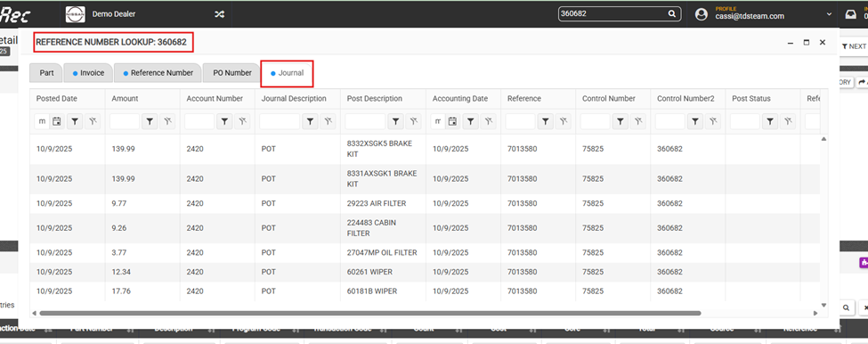
Task: Click the amount value 12.34
Action: (x=121, y=272)
